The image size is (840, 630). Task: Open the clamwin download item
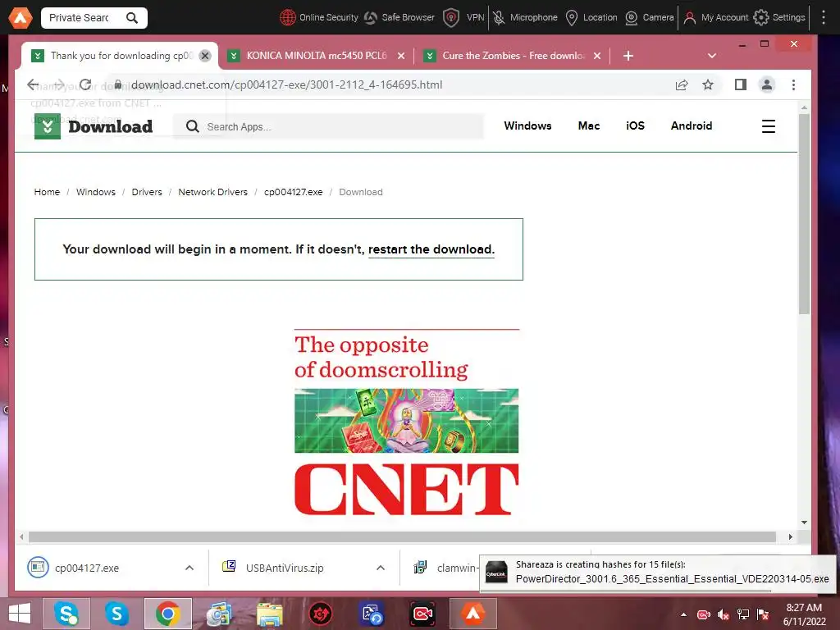pos(445,568)
